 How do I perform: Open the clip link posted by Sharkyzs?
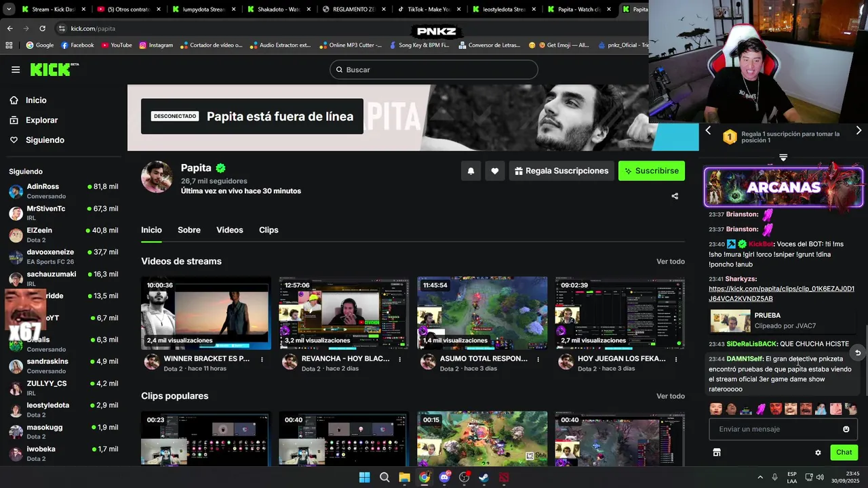(x=781, y=293)
